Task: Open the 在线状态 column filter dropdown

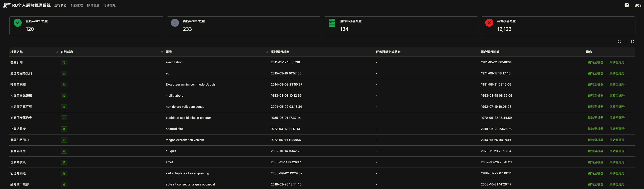Action: click(162, 52)
